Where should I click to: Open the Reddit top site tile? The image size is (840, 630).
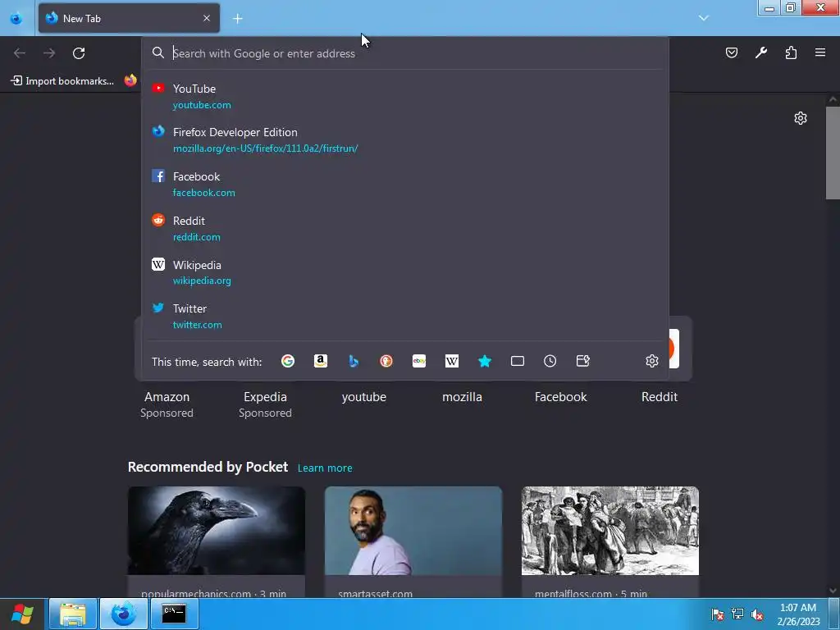point(660,397)
